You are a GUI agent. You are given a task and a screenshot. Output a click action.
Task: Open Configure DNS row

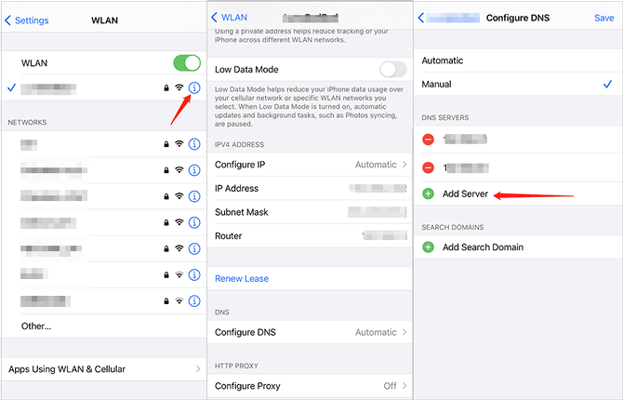tap(310, 332)
